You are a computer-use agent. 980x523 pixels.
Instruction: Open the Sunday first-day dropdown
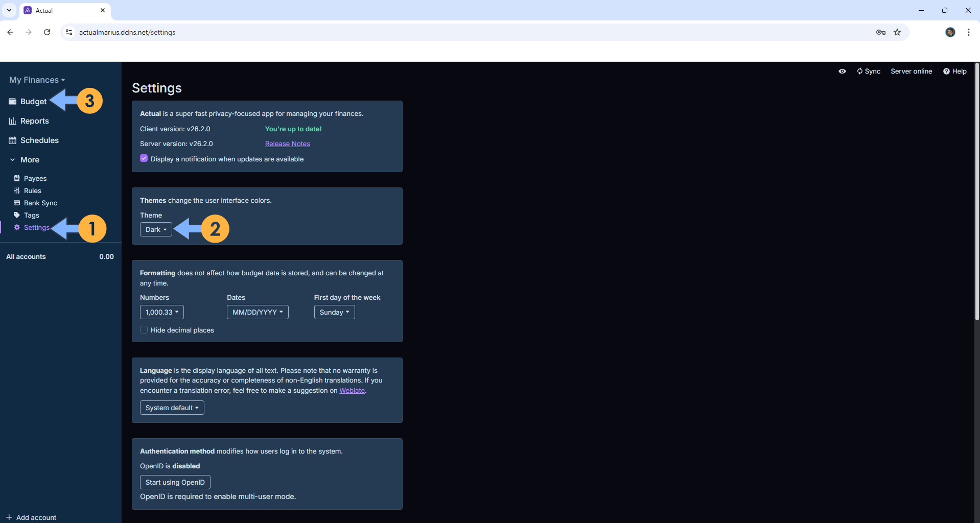[334, 312]
